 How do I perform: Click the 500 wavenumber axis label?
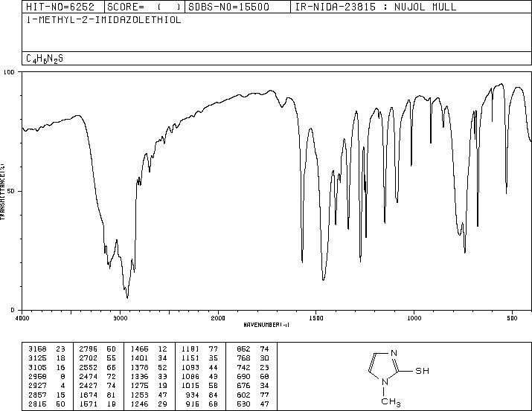[x=512, y=318]
